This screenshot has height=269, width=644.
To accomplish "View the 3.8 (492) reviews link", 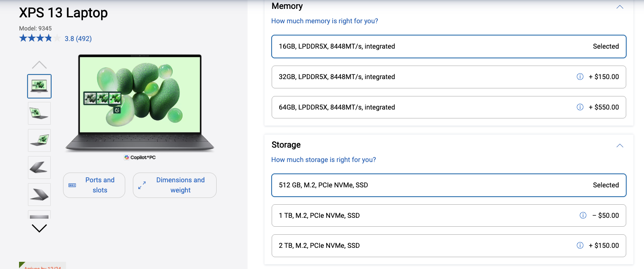I will point(78,38).
